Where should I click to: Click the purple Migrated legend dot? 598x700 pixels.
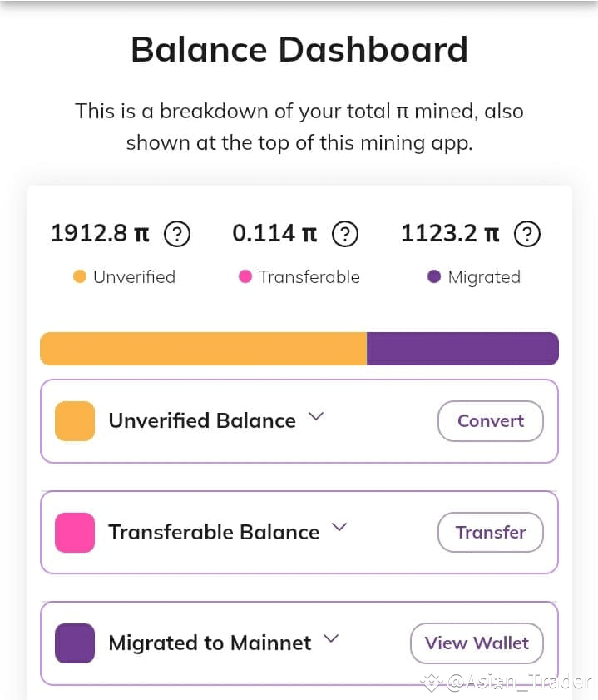click(x=434, y=277)
